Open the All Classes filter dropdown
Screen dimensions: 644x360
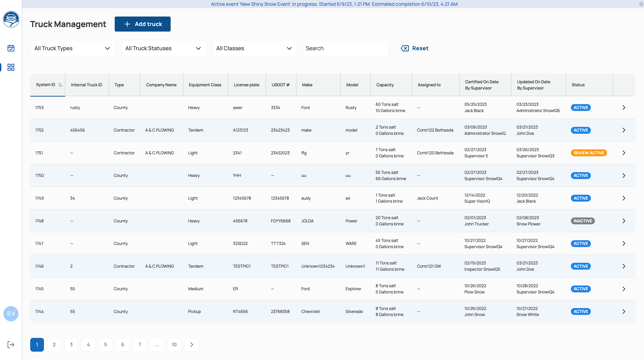click(255, 48)
